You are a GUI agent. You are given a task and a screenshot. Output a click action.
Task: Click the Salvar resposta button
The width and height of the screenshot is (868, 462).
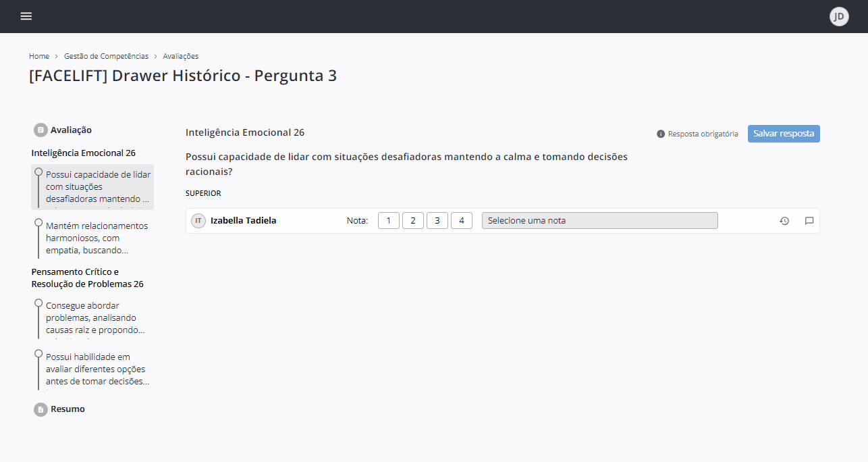tap(784, 133)
